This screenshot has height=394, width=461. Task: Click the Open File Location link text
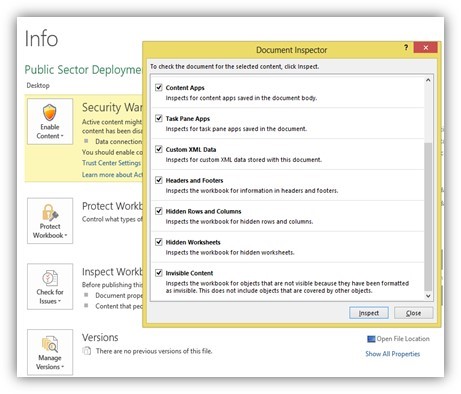coord(403,339)
